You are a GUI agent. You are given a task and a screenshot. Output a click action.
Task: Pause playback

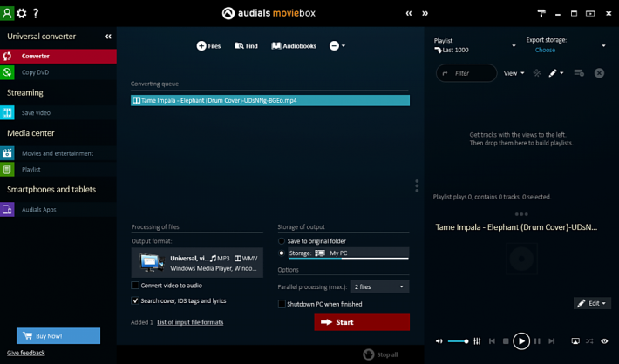point(537,341)
